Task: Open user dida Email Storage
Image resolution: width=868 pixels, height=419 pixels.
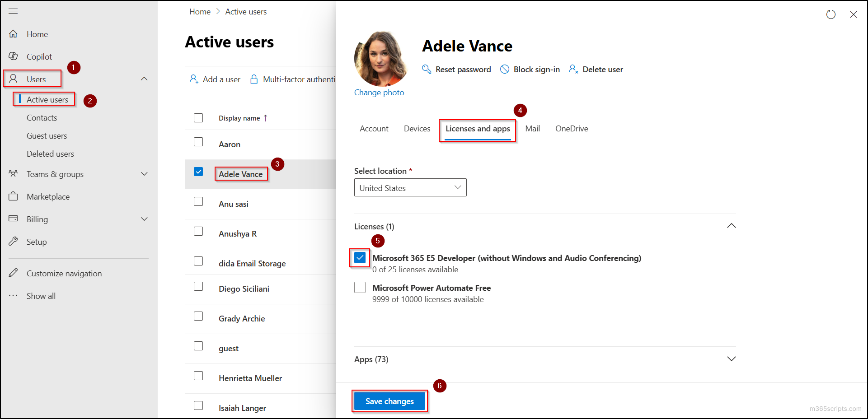Action: click(x=252, y=263)
